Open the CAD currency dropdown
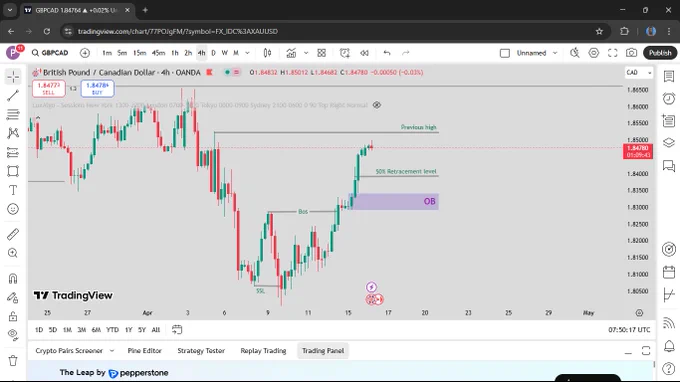The width and height of the screenshot is (680, 382). 639,72
